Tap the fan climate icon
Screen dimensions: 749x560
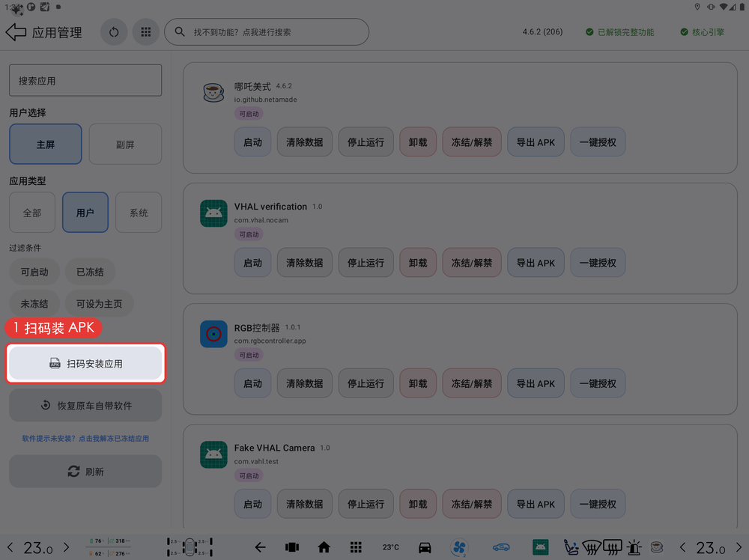pyautogui.click(x=459, y=547)
